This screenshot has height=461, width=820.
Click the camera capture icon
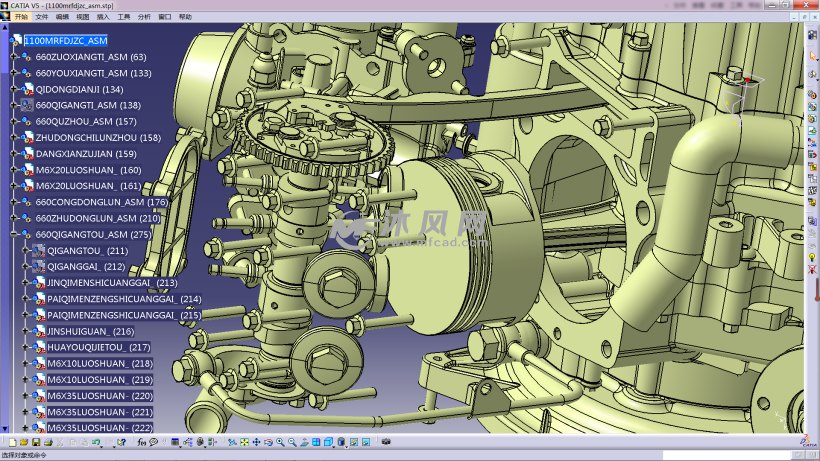[386, 442]
